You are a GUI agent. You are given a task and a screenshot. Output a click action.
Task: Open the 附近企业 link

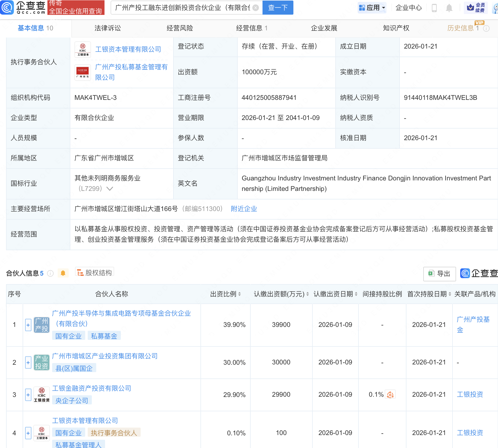(x=244, y=209)
